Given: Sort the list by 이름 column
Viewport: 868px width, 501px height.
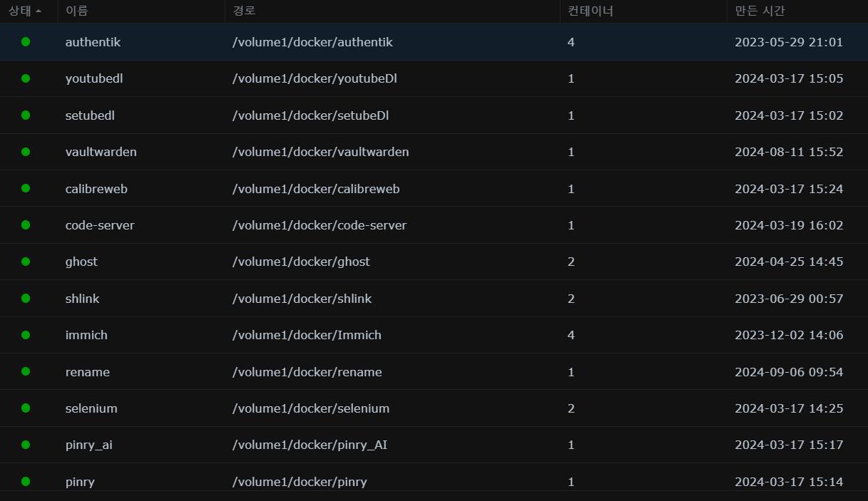Looking at the screenshot, I should point(77,11).
